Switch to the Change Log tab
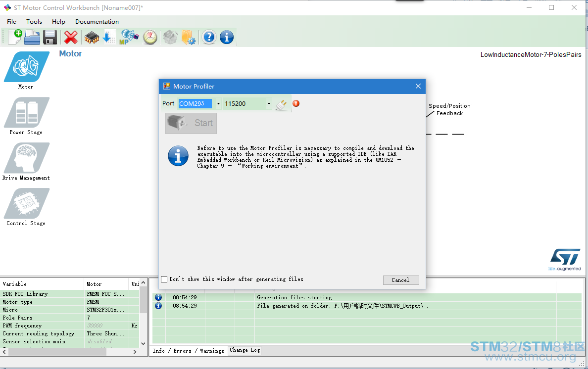This screenshot has width=588, height=369. tap(245, 350)
